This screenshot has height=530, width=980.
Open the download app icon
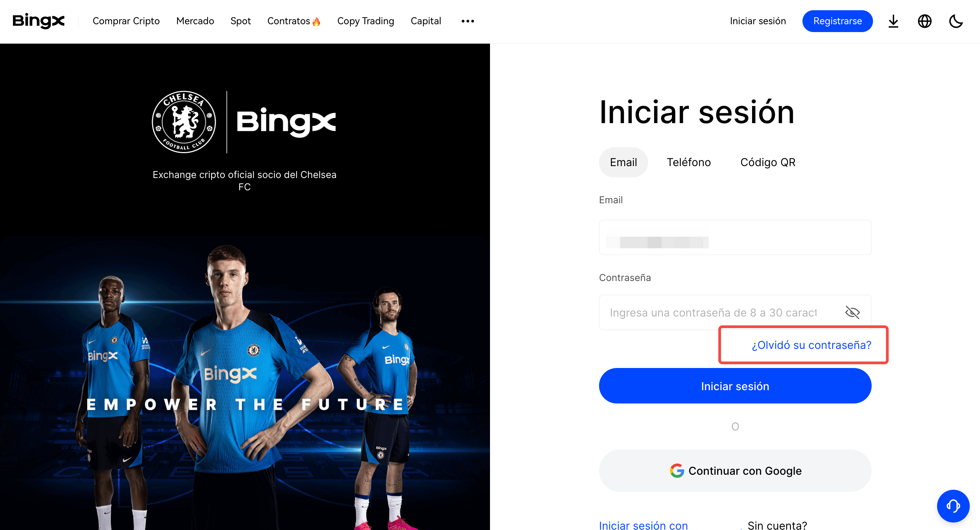click(x=893, y=21)
